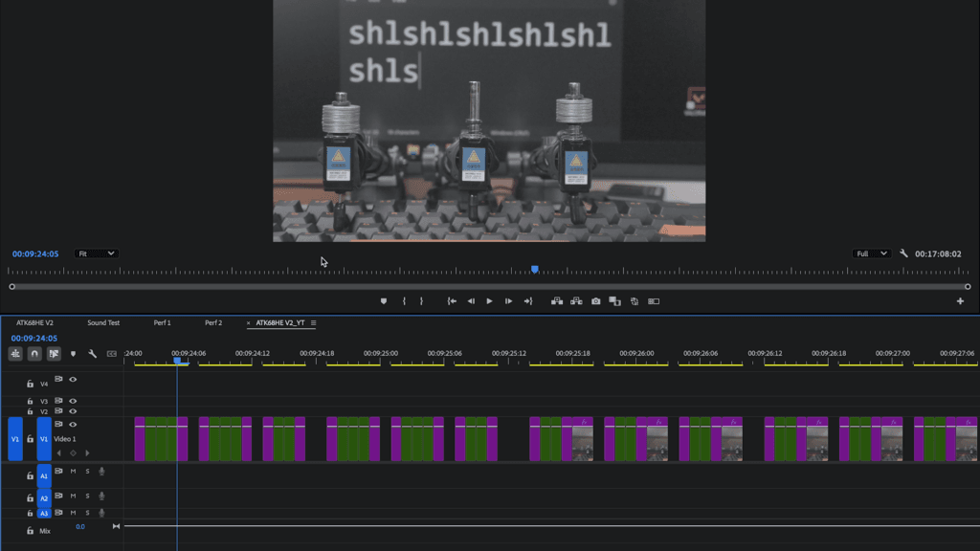The image size is (980, 551).
Task: Switch to the Perf 2 sequence tab
Action: click(213, 323)
